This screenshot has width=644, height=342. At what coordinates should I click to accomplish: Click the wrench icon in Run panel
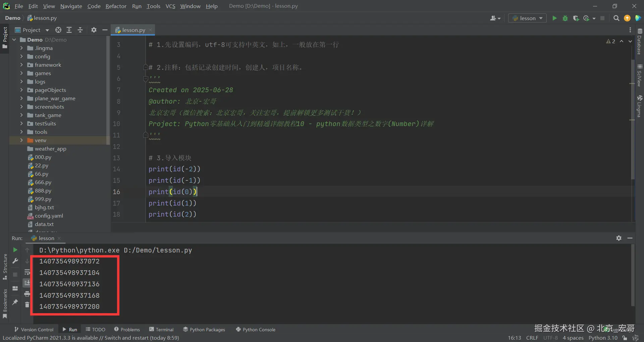pyautogui.click(x=15, y=261)
